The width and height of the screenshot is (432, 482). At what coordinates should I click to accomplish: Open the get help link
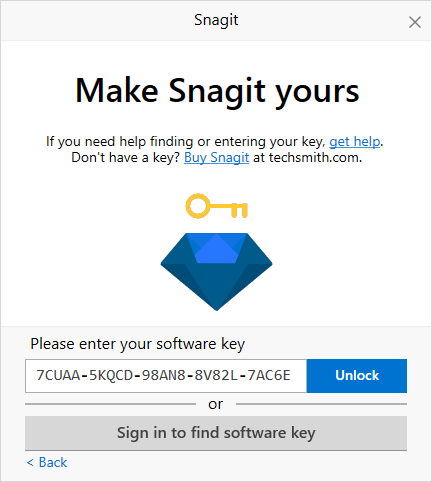(x=355, y=142)
